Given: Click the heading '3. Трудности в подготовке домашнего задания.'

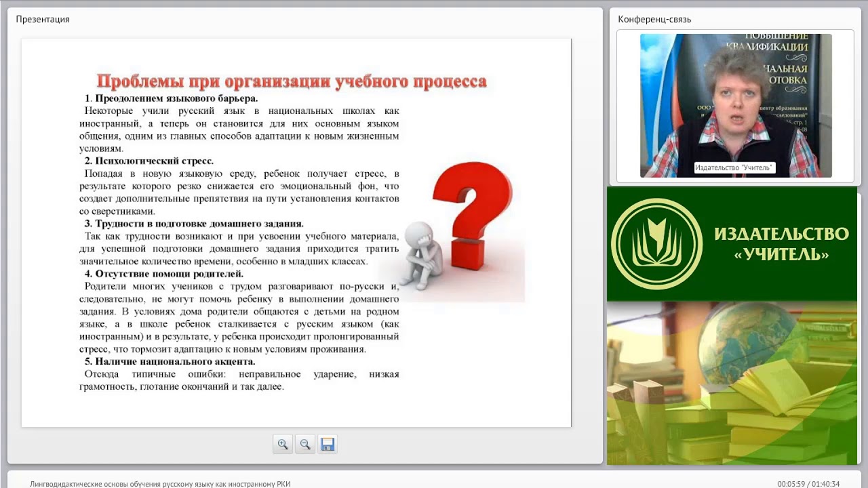Looking at the screenshot, I should [194, 223].
